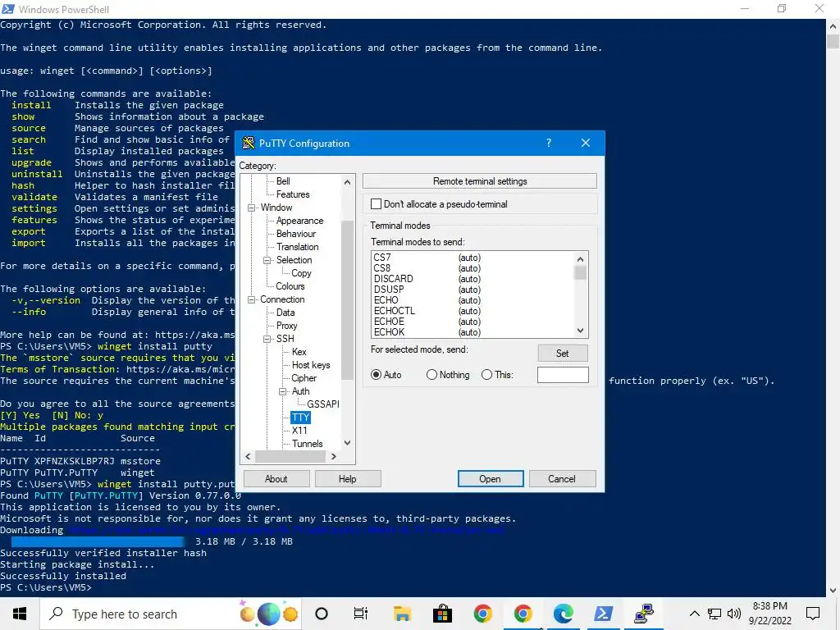Click the Help button
840x630 pixels.
click(348, 479)
